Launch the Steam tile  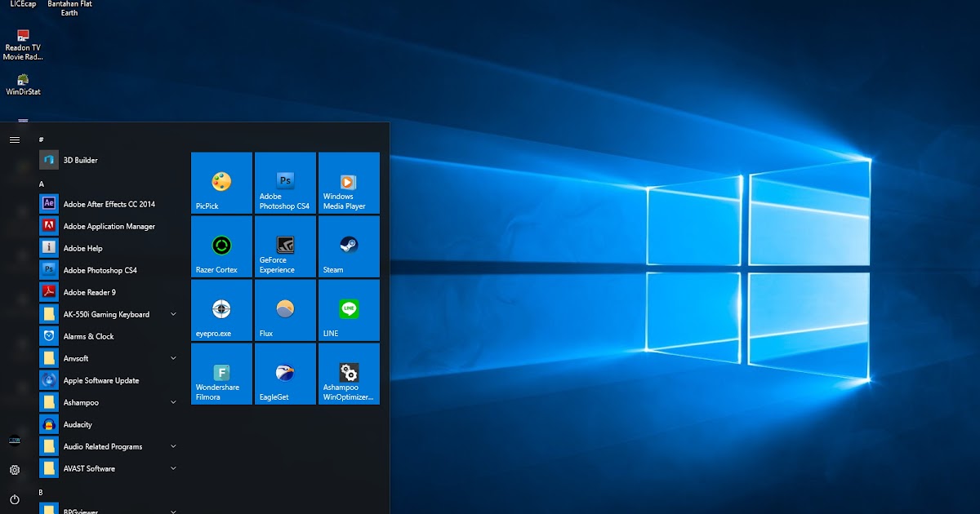pos(349,246)
